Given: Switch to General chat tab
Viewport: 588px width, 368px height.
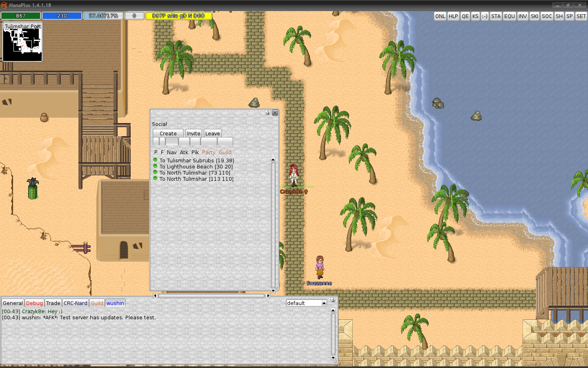Looking at the screenshot, I should coord(13,303).
